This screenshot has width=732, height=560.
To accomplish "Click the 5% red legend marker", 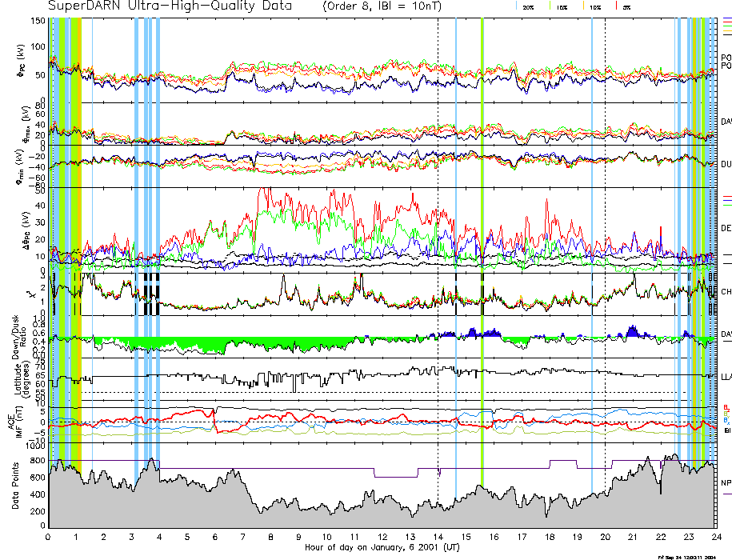I will tap(627, 6).
